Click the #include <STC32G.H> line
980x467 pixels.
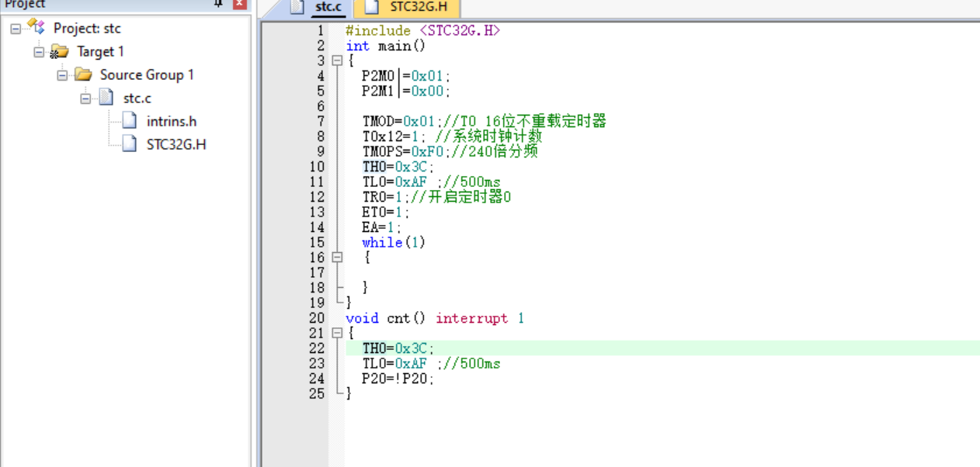point(423,31)
